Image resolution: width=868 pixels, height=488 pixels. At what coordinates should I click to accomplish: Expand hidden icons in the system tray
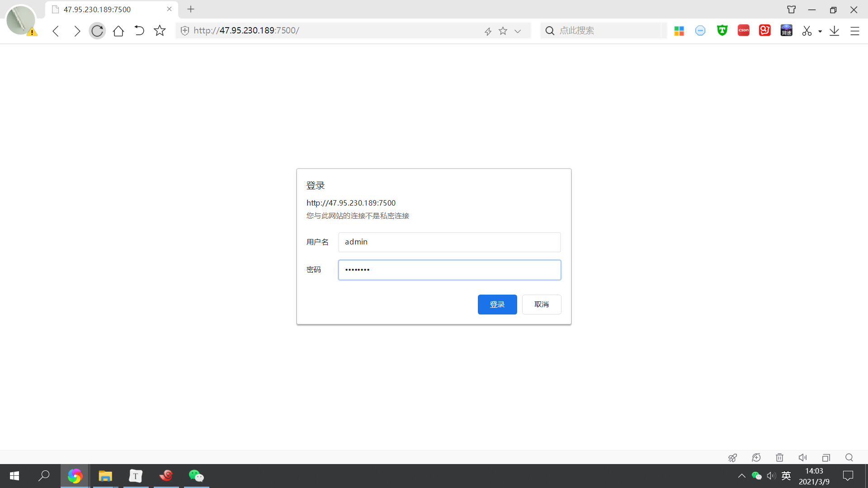coord(741,475)
